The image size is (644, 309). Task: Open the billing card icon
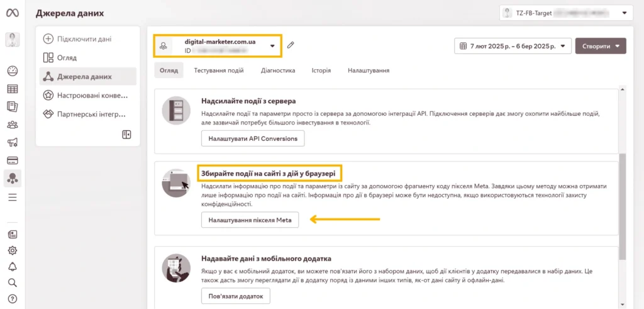tap(13, 160)
